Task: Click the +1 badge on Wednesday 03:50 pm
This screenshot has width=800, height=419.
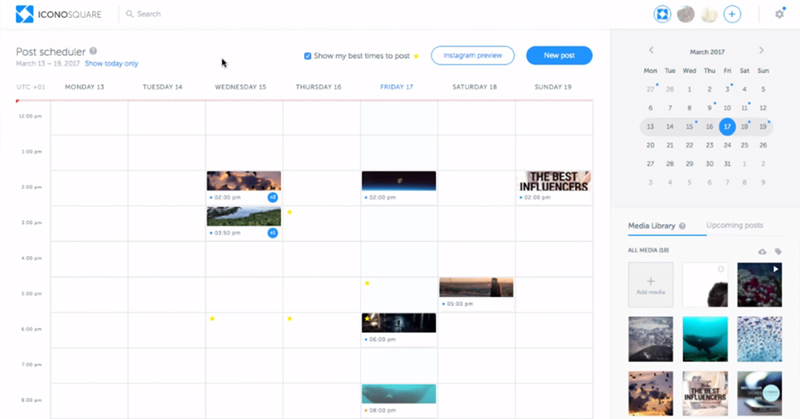Action: (x=273, y=233)
